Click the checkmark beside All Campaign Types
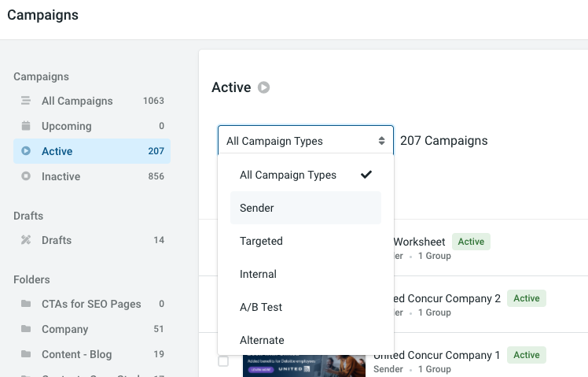 [366, 175]
